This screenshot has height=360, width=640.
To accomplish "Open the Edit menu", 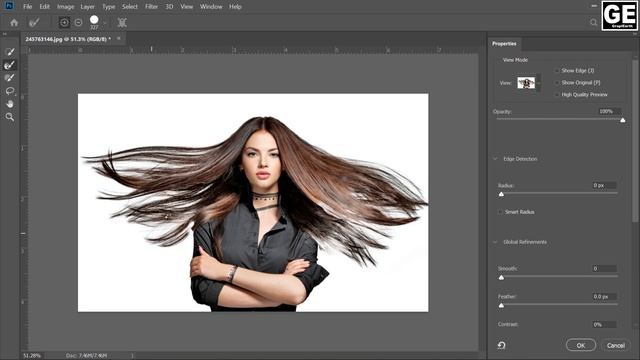I will [x=44, y=7].
